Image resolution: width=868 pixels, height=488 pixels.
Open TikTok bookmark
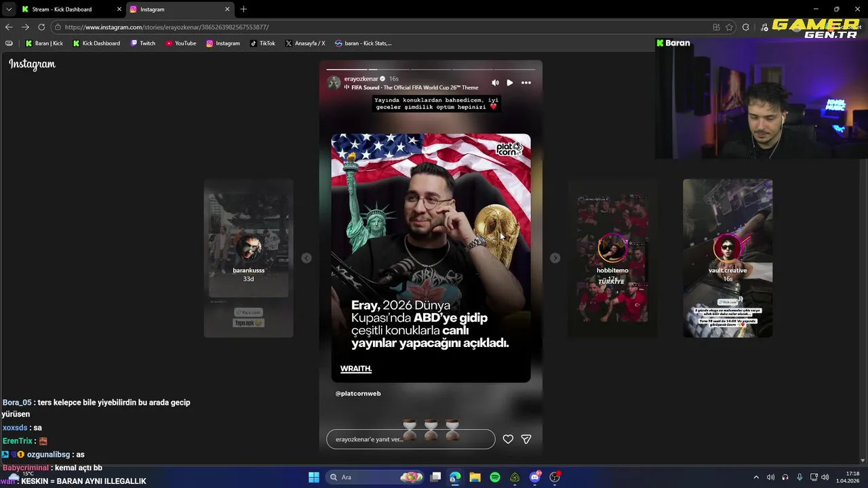point(262,43)
